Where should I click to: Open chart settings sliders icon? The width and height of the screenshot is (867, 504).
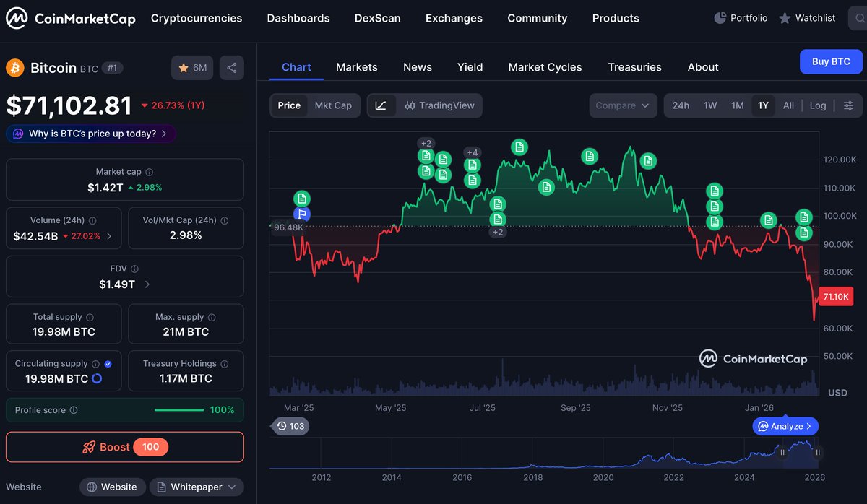[848, 105]
